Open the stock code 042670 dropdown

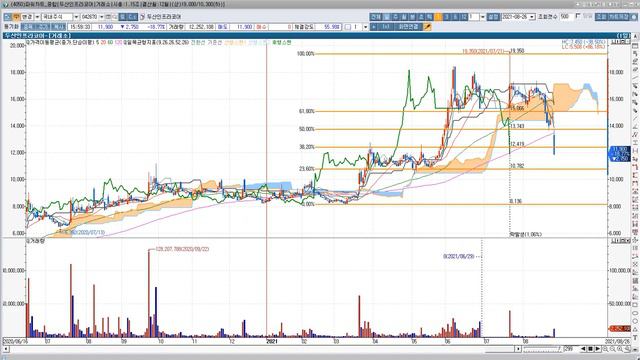click(x=101, y=17)
